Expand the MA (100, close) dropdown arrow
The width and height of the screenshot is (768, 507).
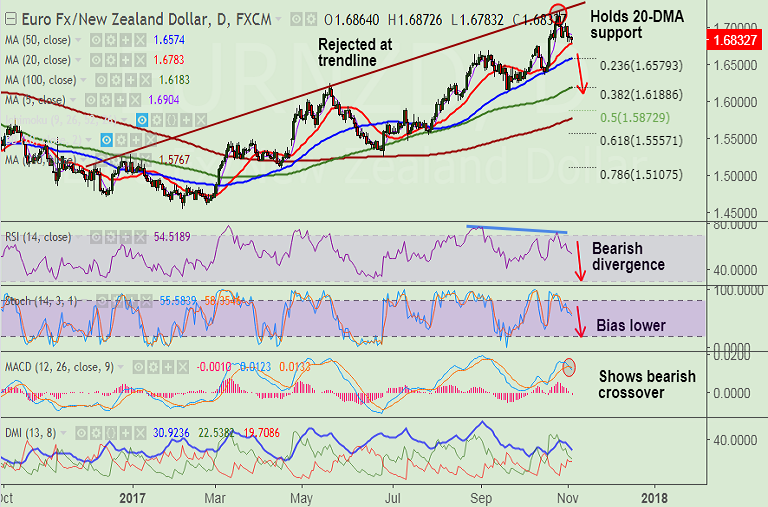83,80
